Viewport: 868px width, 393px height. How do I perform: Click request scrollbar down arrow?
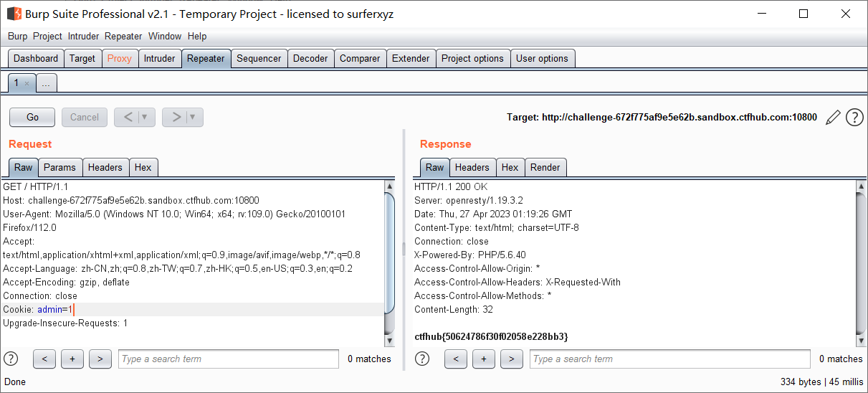pyautogui.click(x=390, y=340)
